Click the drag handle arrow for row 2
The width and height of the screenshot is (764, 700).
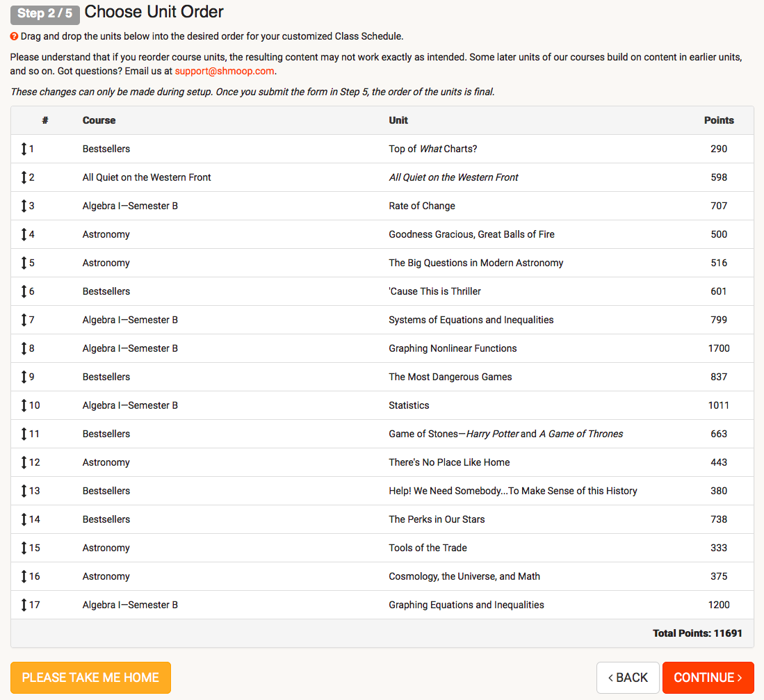pos(24,177)
